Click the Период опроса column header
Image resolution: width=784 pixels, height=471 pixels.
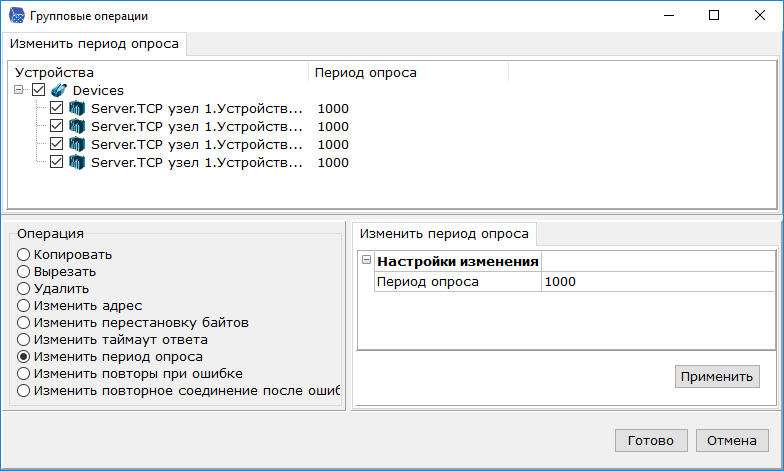[x=408, y=72]
